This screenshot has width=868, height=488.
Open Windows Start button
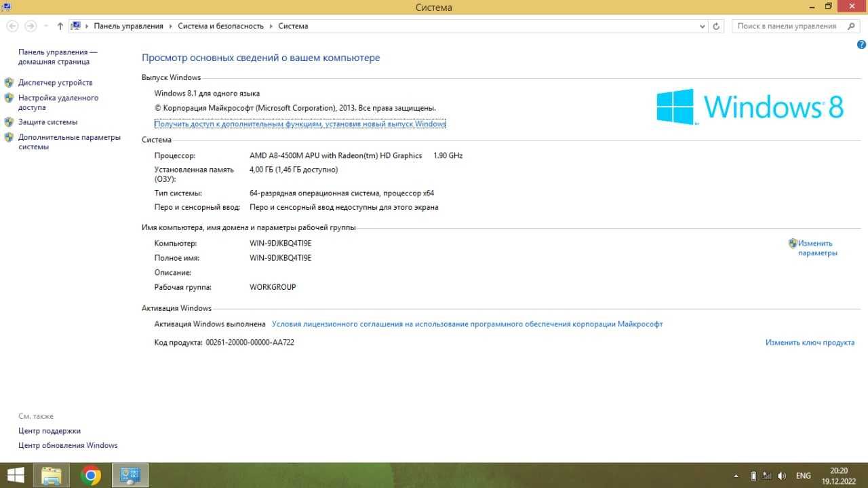[x=16, y=475]
